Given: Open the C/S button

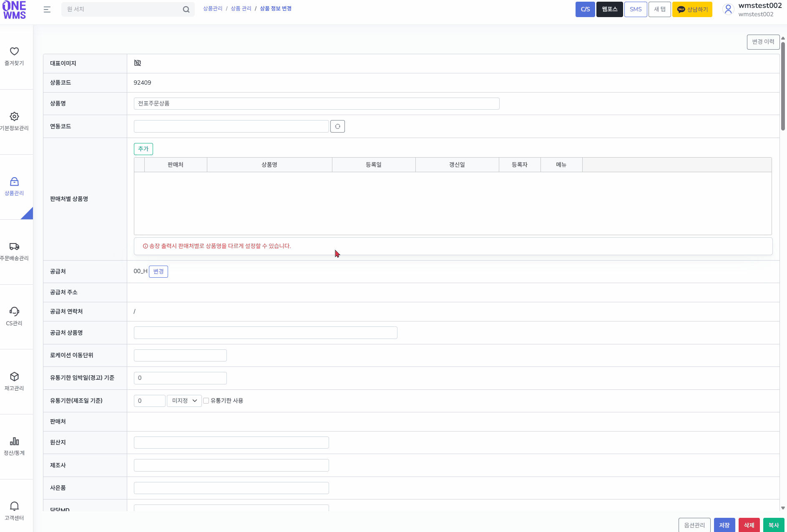Looking at the screenshot, I should 585,10.
